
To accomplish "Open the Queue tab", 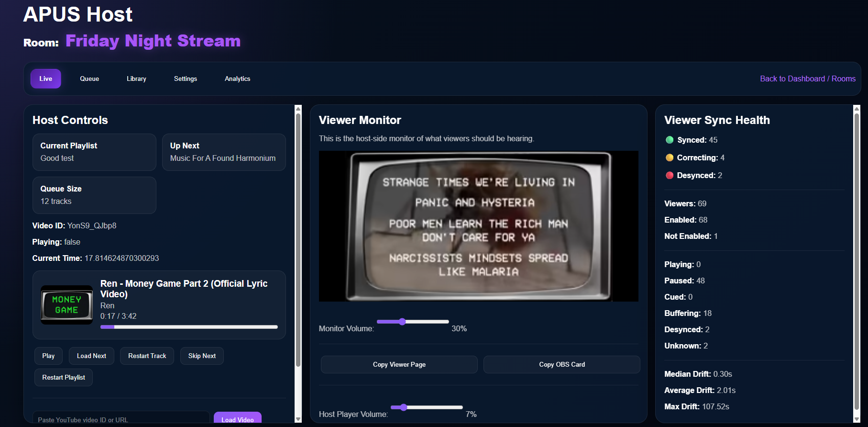I will [x=89, y=79].
